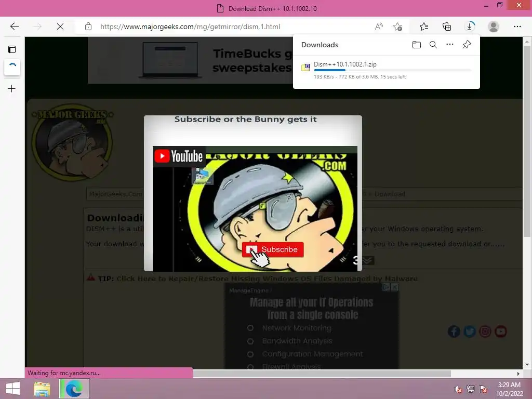Select the Bandwidth Analysis radio option
The width and height of the screenshot is (532, 399).
pyautogui.click(x=250, y=341)
